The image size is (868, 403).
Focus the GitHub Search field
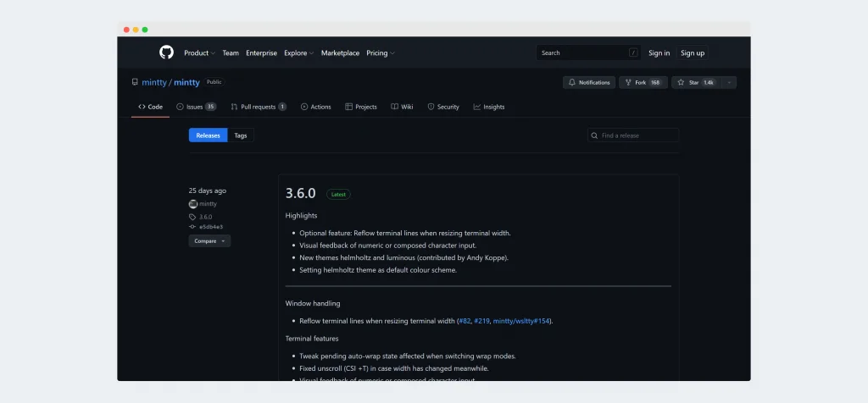click(x=588, y=53)
